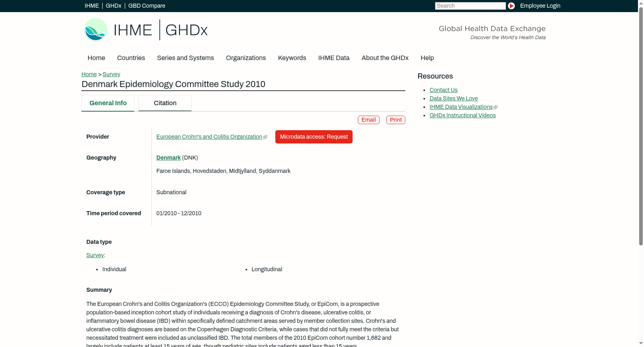
Task: Open the Home menu item
Action: (96, 58)
